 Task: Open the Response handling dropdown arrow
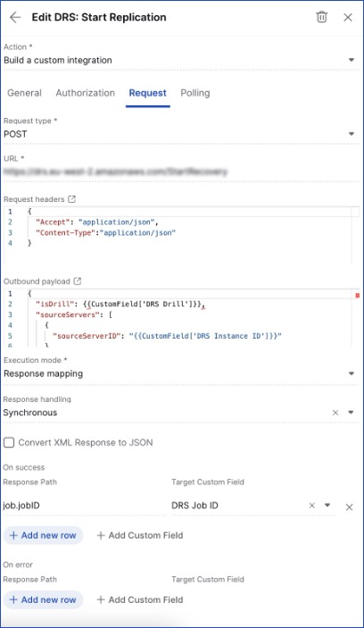point(351,413)
